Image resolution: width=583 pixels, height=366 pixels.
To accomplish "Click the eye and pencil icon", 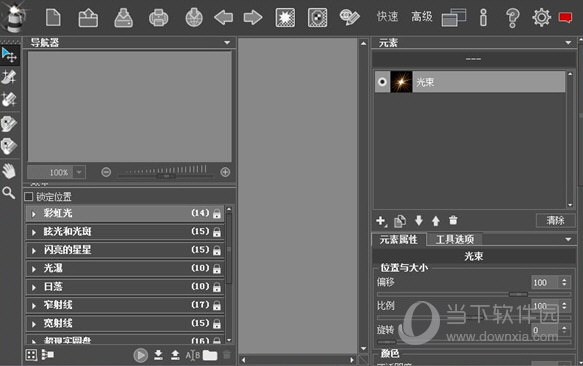I will click(349, 17).
